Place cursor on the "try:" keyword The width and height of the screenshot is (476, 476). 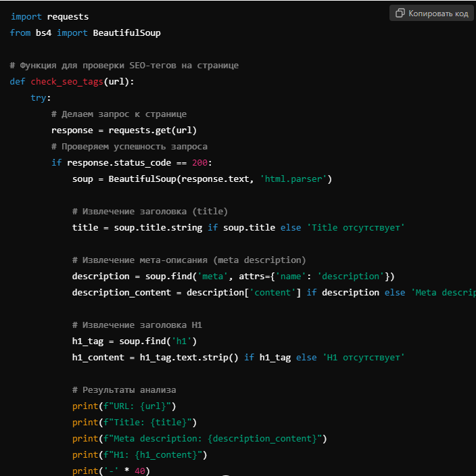tap(41, 97)
